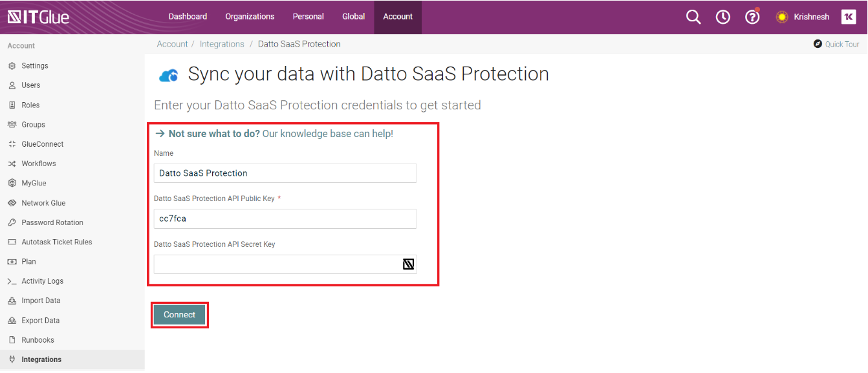Click the IT Glue logo

pos(38,17)
